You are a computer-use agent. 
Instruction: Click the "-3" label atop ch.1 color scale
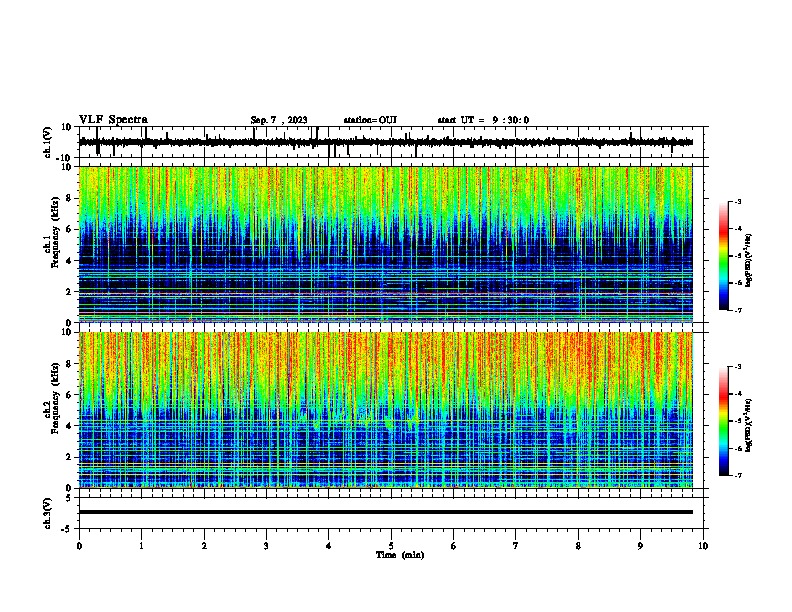click(x=737, y=202)
